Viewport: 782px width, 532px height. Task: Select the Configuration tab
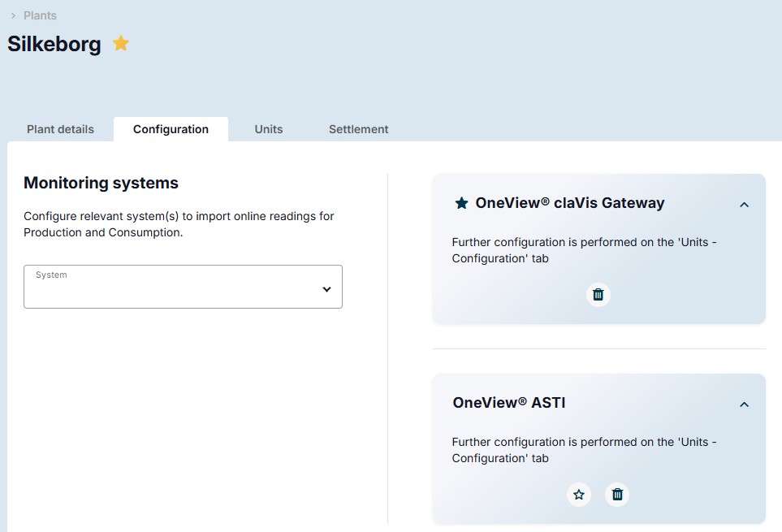pyautogui.click(x=171, y=129)
